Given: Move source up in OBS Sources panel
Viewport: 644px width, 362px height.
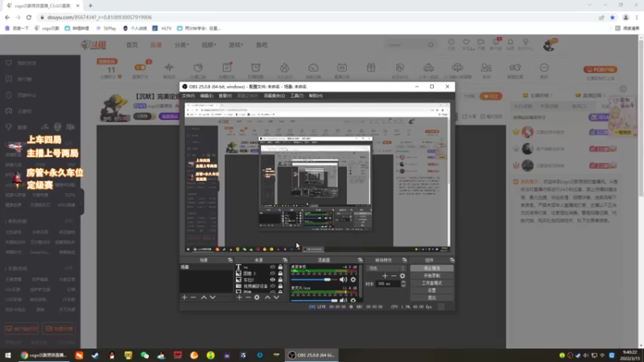Looking at the screenshot, I should (267, 297).
